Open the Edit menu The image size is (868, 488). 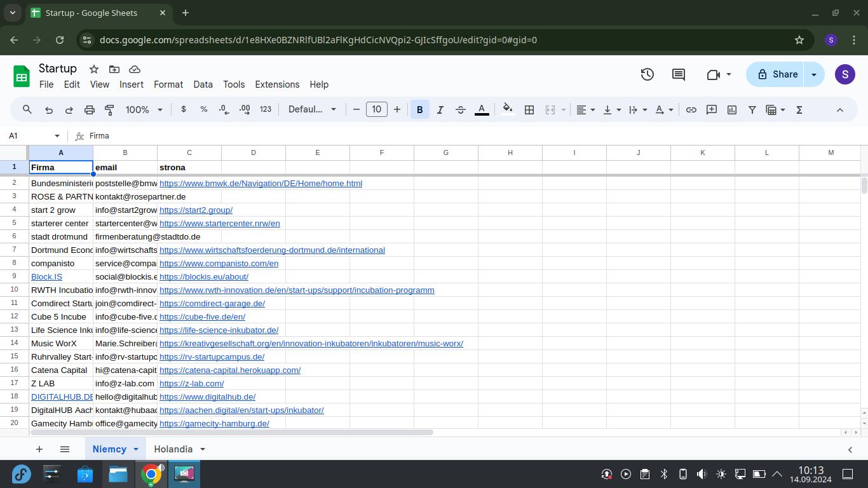pos(72,85)
